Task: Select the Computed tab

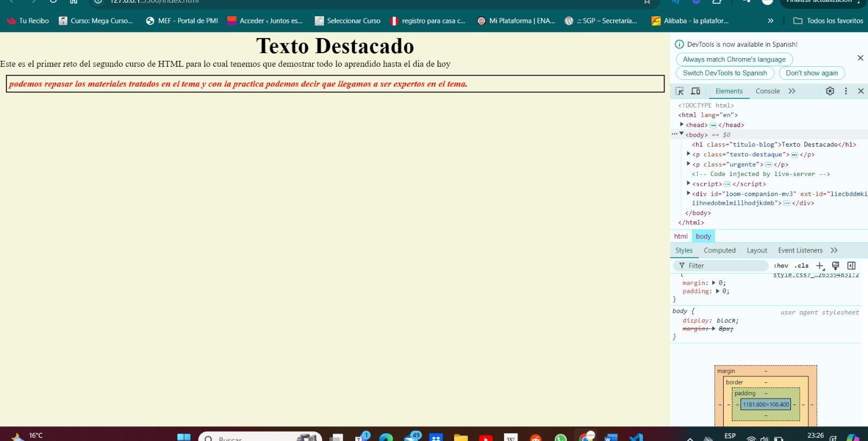Action: [719, 250]
